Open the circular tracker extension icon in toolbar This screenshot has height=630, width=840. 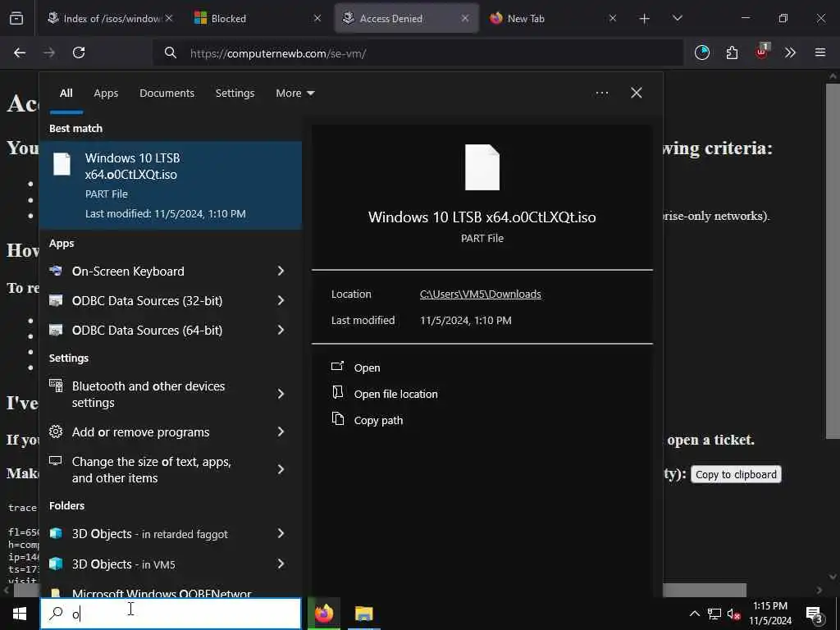point(702,52)
